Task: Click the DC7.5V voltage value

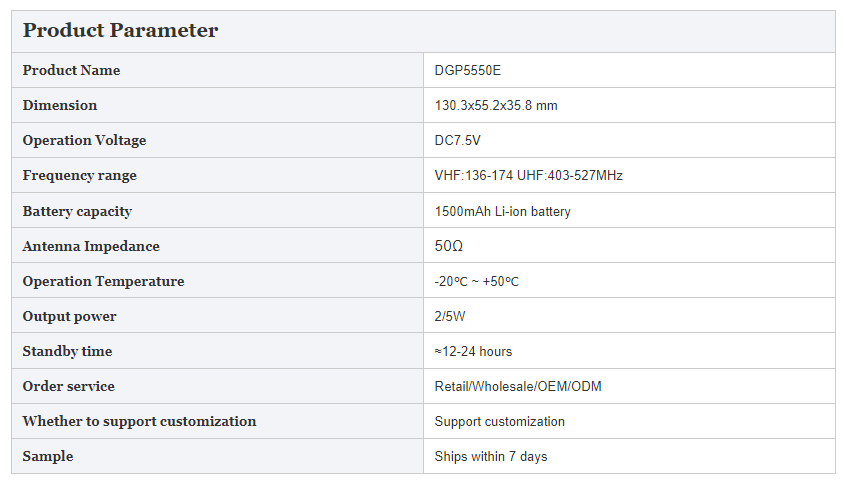Action: [x=458, y=140]
